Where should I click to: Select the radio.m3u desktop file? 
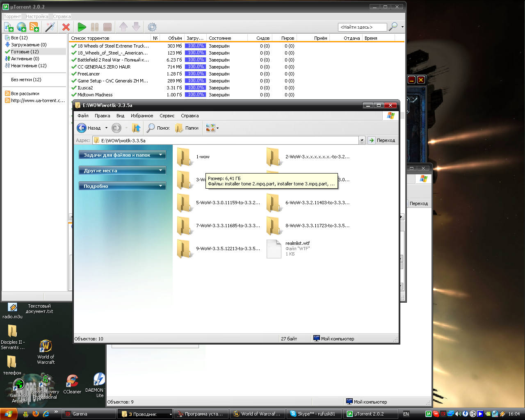pyautogui.click(x=12, y=311)
